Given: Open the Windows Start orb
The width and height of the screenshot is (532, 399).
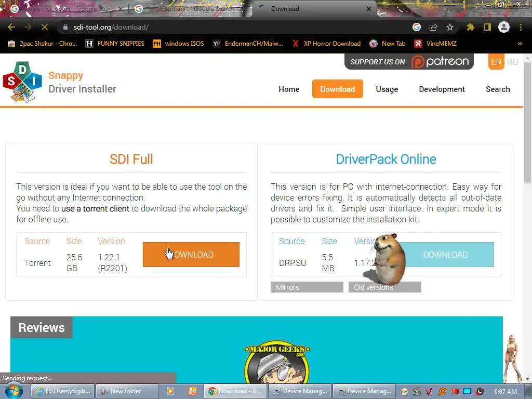Looking at the screenshot, I should [13, 391].
